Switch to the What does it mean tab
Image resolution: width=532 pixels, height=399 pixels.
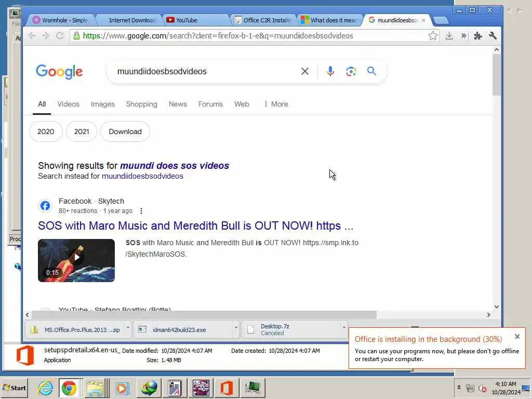(330, 20)
